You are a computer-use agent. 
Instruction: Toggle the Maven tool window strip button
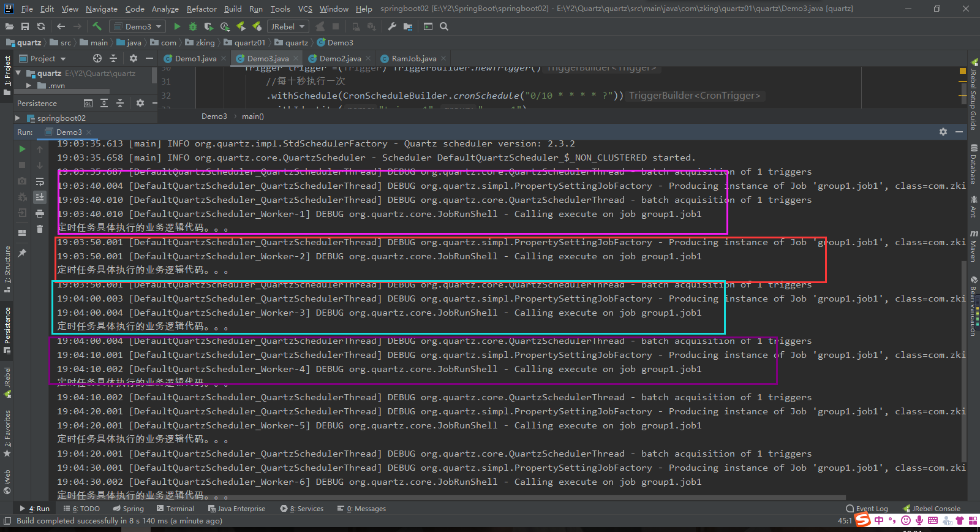pos(973,246)
